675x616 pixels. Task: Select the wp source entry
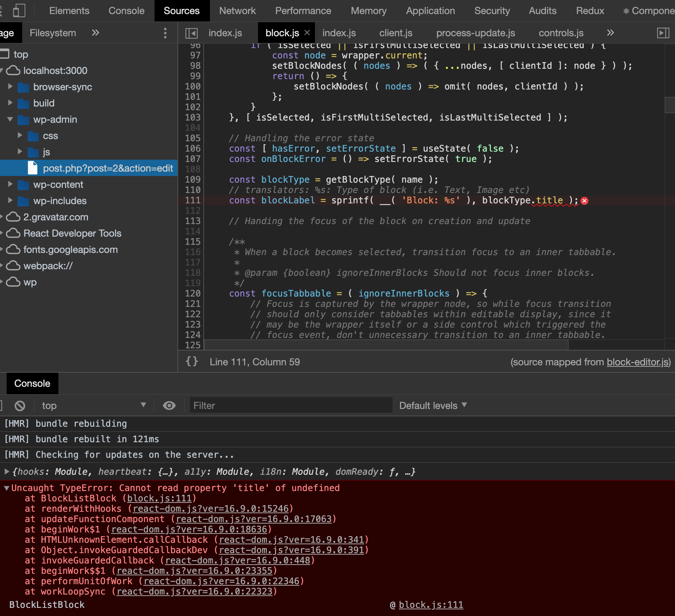coord(30,282)
